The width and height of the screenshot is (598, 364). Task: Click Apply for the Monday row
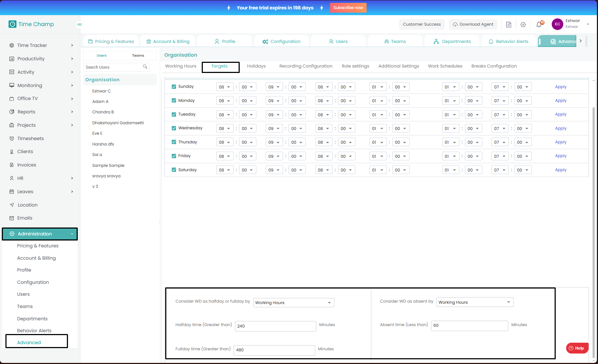tap(560, 101)
